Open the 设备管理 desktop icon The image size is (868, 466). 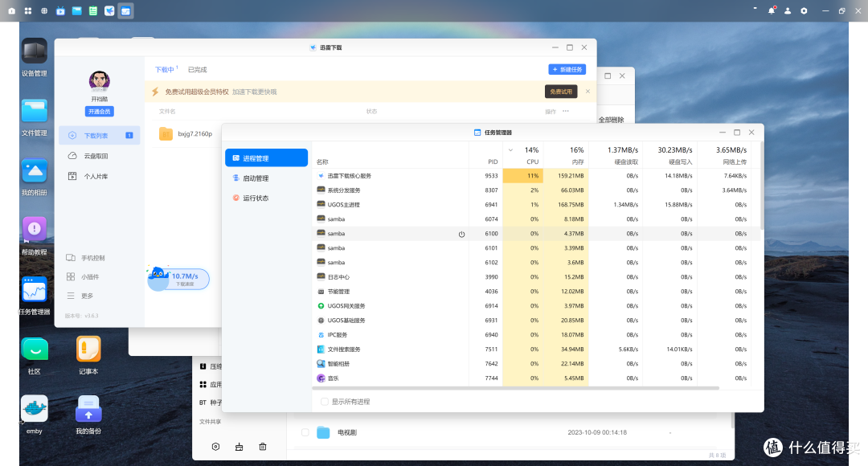[35, 51]
